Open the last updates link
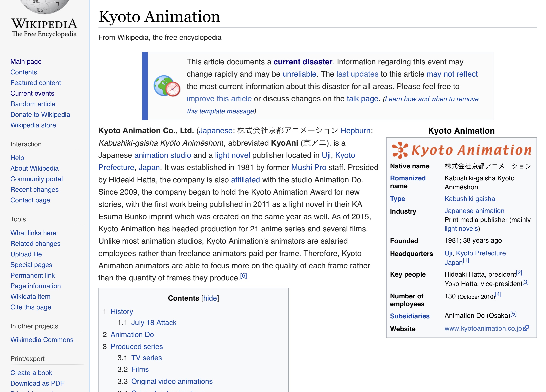Viewport: 546px width, 392px height. click(x=357, y=74)
